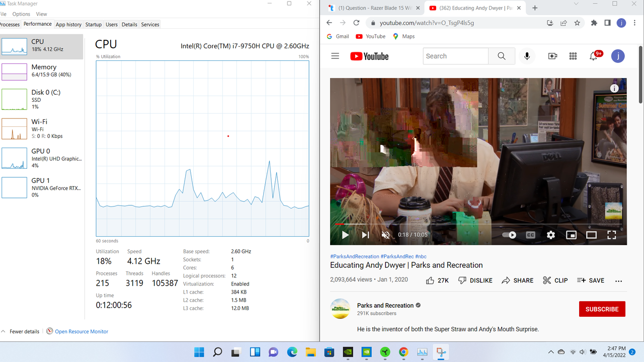Switch to theater mode
644x362 pixels.
[x=591, y=235]
